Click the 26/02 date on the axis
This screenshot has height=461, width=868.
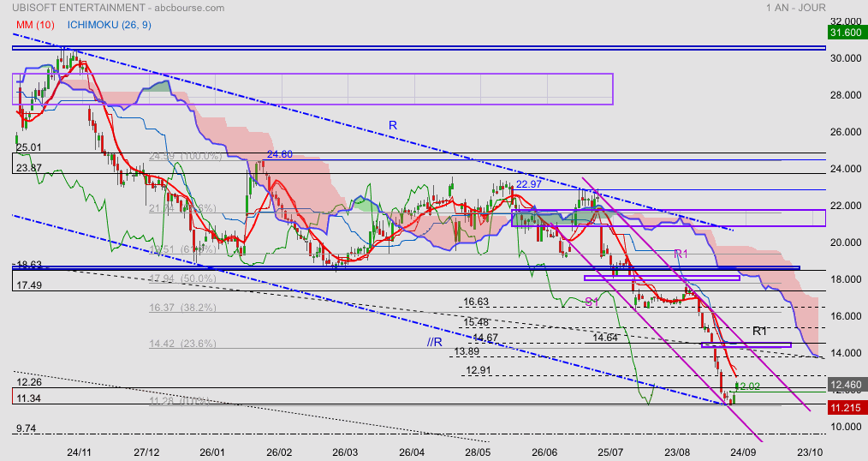(279, 452)
